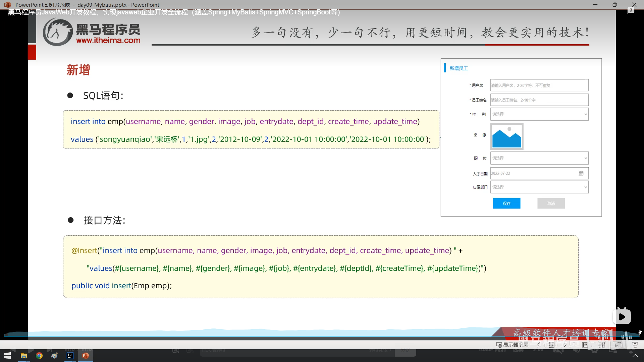
Task: Go to previous slide arrow in status bar
Action: pyautogui.click(x=538, y=345)
